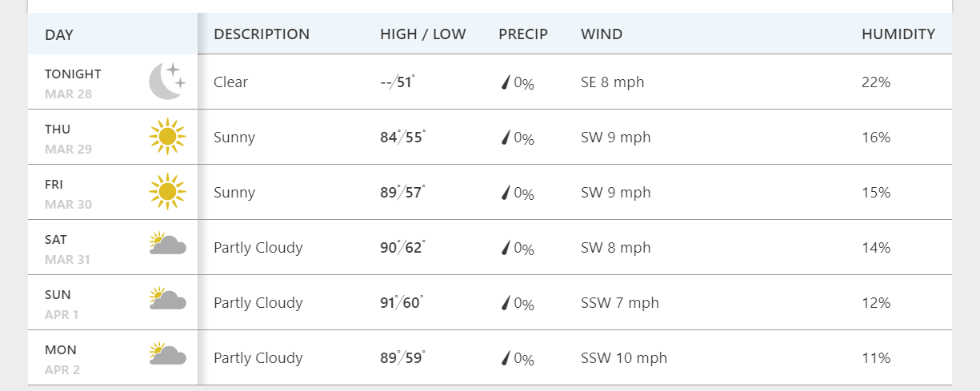This screenshot has width=980, height=391.
Task: Click Saturday's Partly Cloudy description
Action: point(258,248)
